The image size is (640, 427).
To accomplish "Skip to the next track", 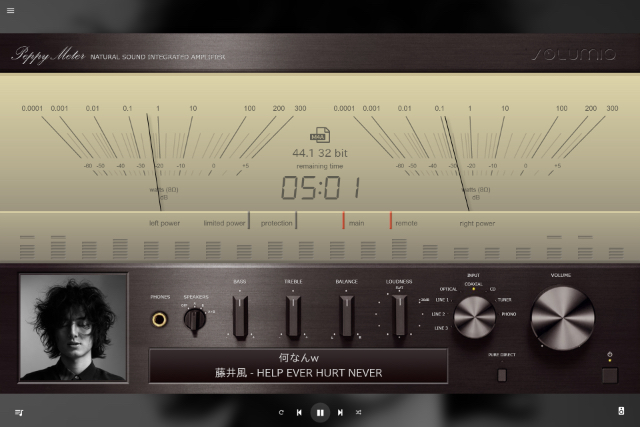I will (340, 412).
